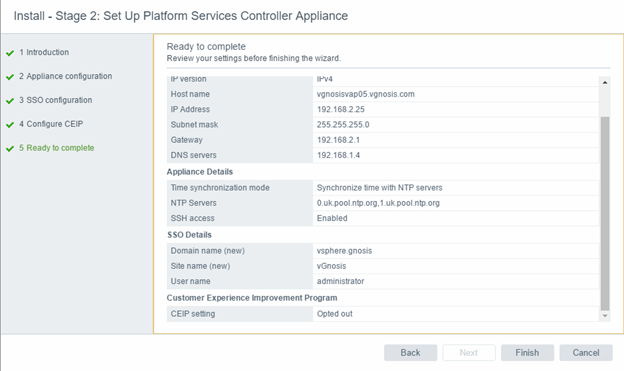
Task: Click the Subnet mask label
Action: [x=194, y=125]
